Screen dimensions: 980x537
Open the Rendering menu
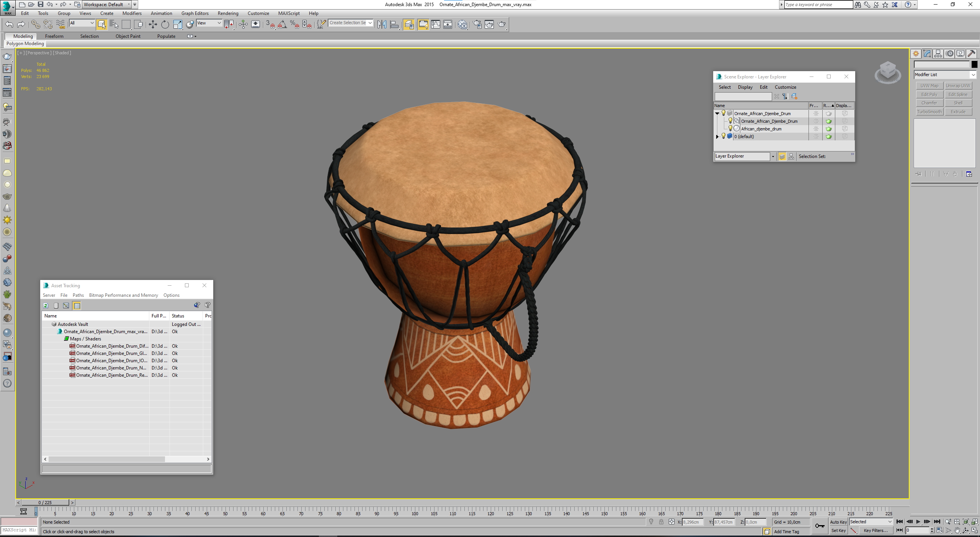228,13
